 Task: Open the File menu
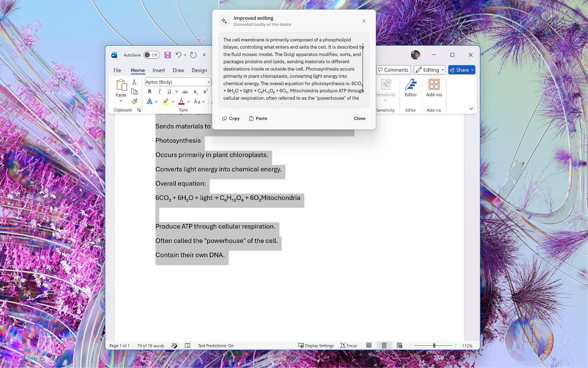[x=117, y=70]
